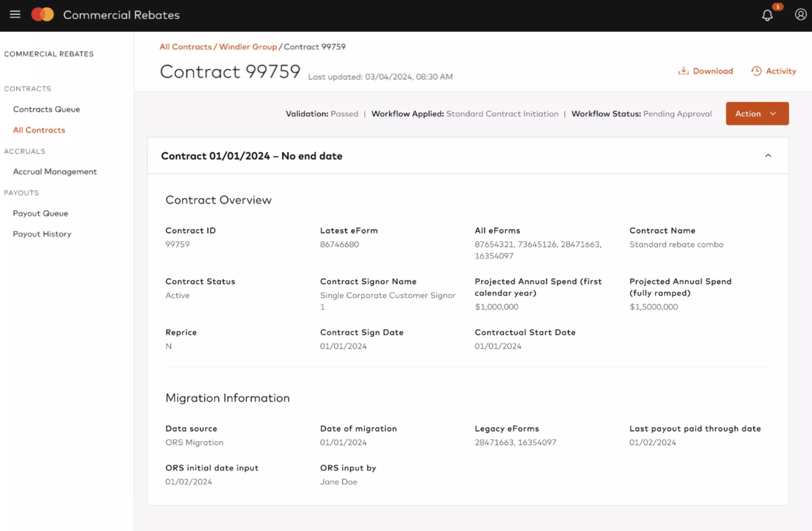
Task: Click ORS input by value Jane Doe
Action: 338,482
